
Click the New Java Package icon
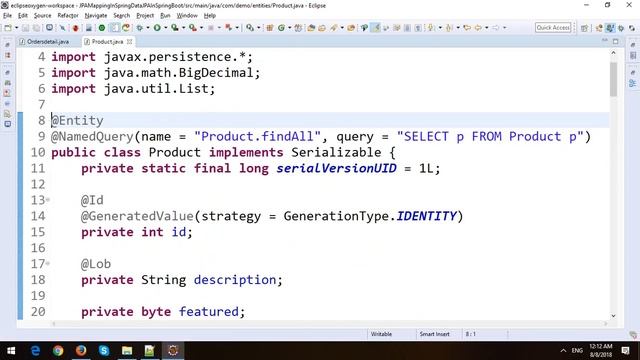tap(270, 28)
